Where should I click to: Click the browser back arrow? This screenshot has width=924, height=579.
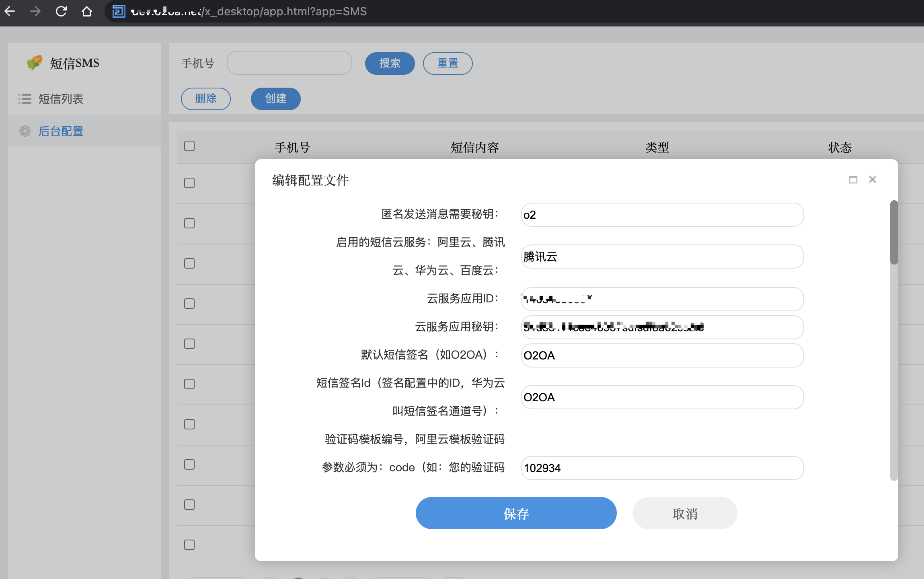coord(10,11)
